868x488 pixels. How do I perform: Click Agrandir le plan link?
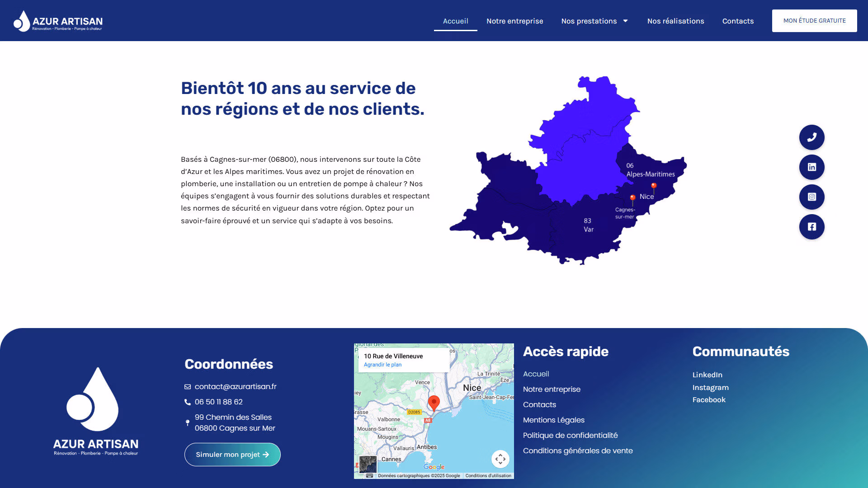pos(382,365)
